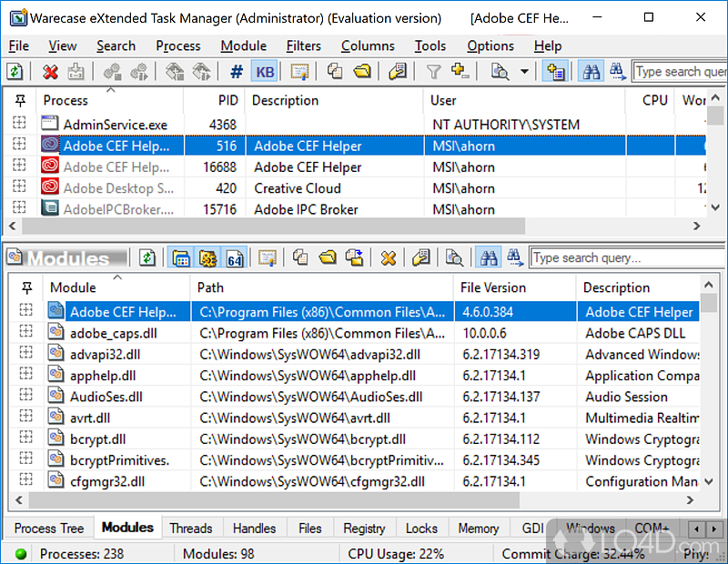Click the orange X unload module icon
Screen dimensions: 728x564
pyautogui.click(x=389, y=257)
